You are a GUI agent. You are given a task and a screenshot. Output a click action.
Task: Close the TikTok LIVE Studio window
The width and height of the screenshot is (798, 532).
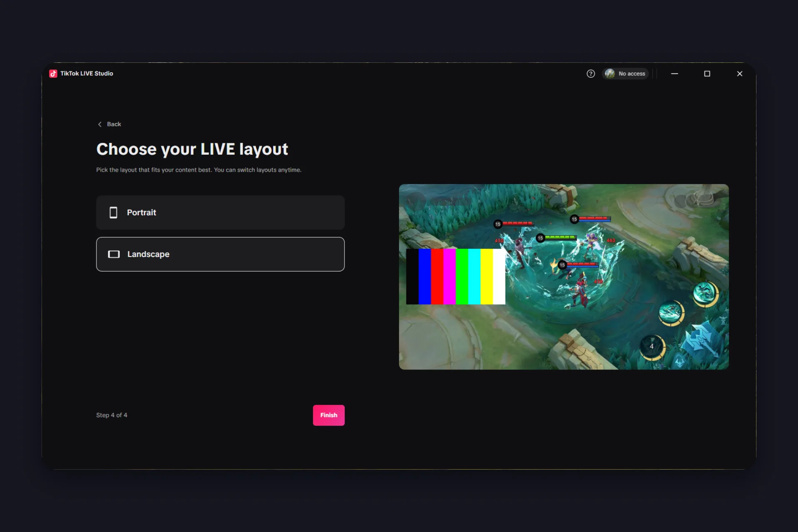(739, 74)
